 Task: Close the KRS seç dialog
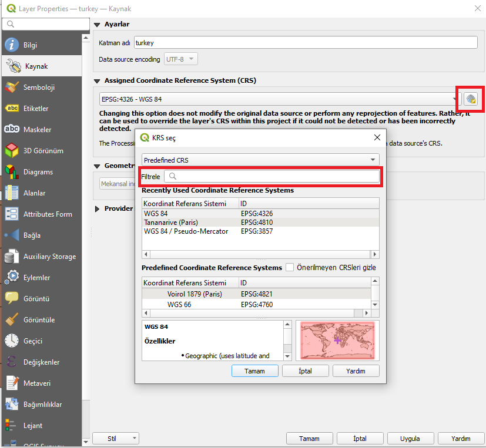377,137
